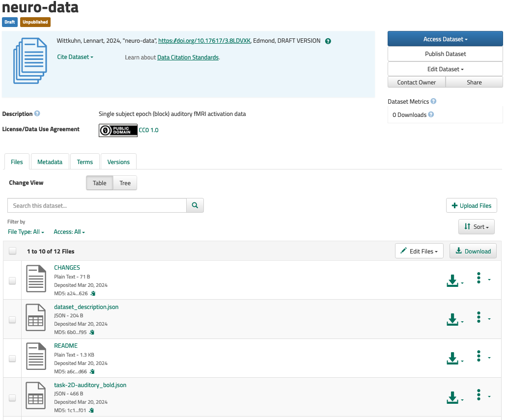Open kebab menu for dataset_description.json
This screenshot has width=507, height=420.
(x=479, y=317)
